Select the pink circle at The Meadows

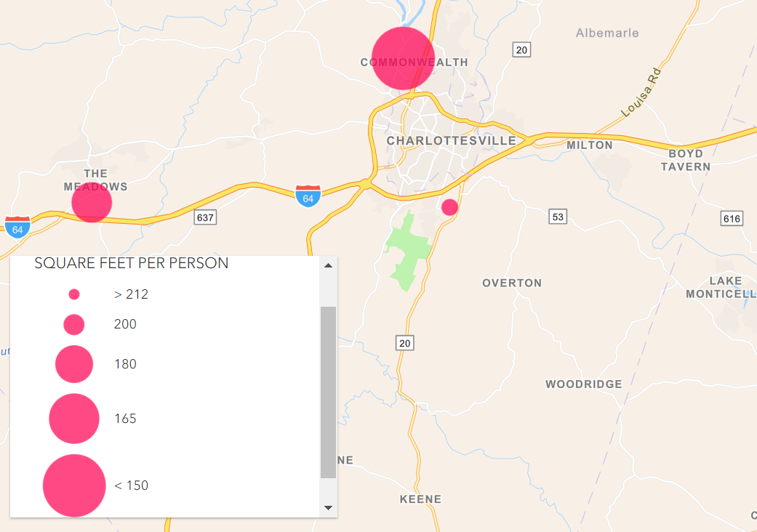92,203
